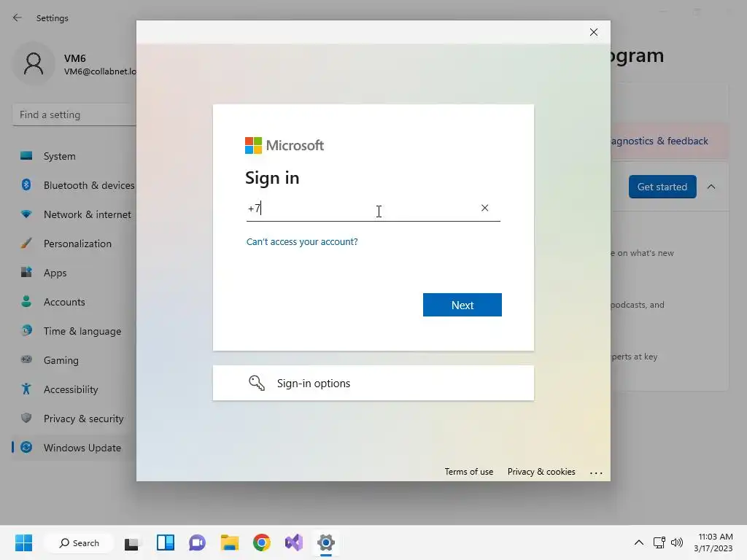This screenshot has width=747, height=560.
Task: Launch Google Chrome from taskbar
Action: pyautogui.click(x=262, y=542)
